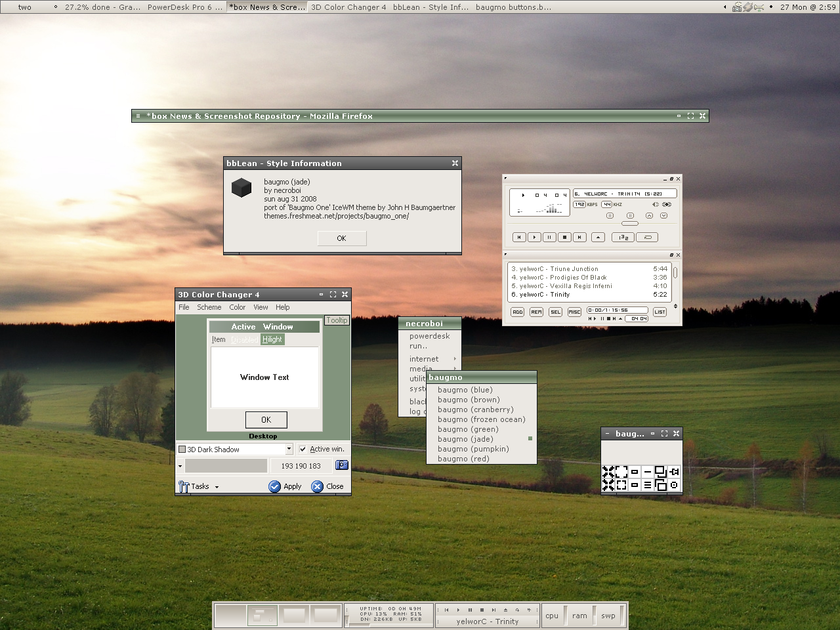Click OK button in color preview window
This screenshot has width=840, height=630.
[266, 420]
